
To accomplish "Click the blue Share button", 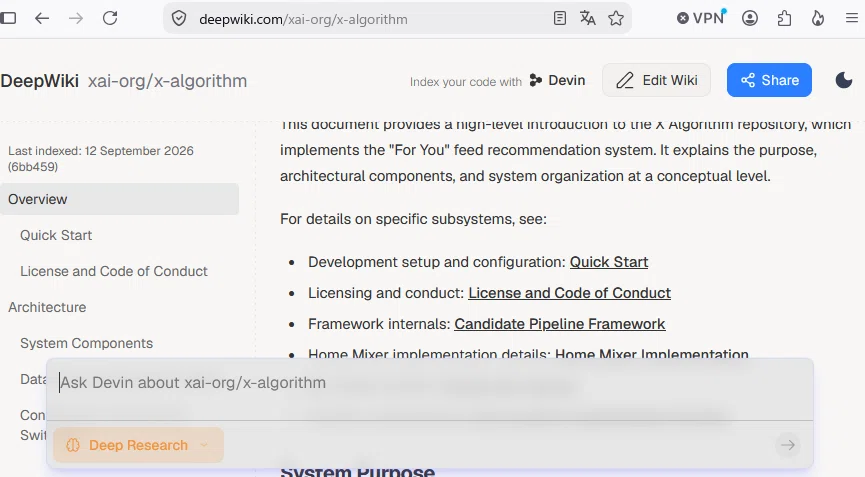I will tap(769, 81).
